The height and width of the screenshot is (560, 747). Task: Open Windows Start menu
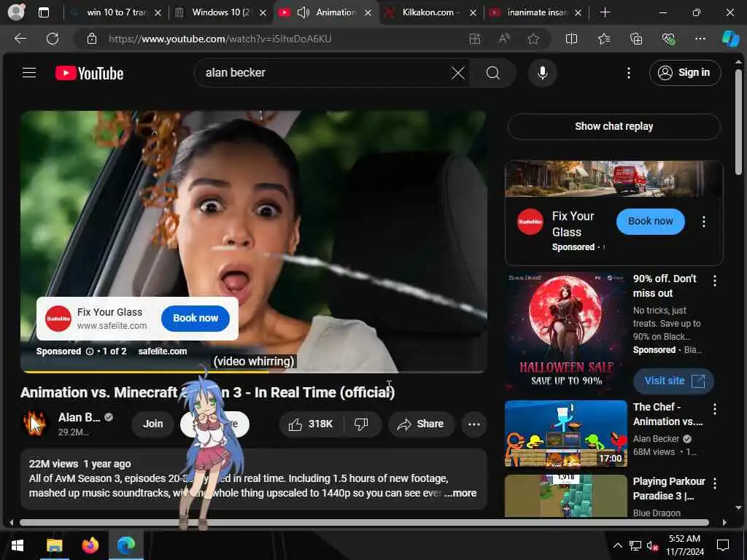(18, 545)
